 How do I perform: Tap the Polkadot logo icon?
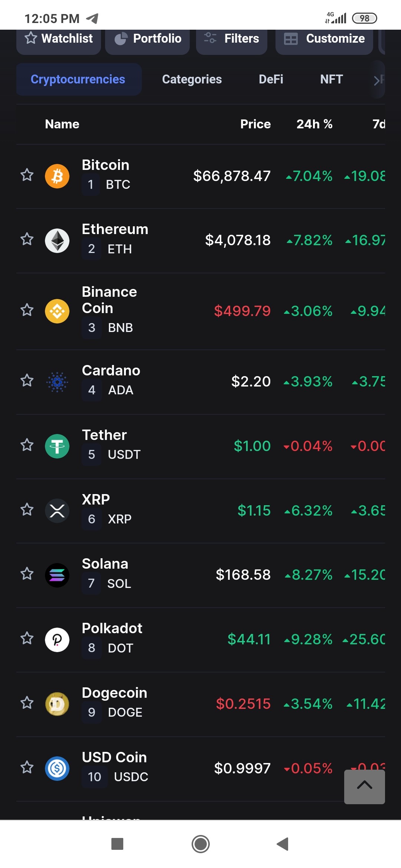(x=57, y=640)
